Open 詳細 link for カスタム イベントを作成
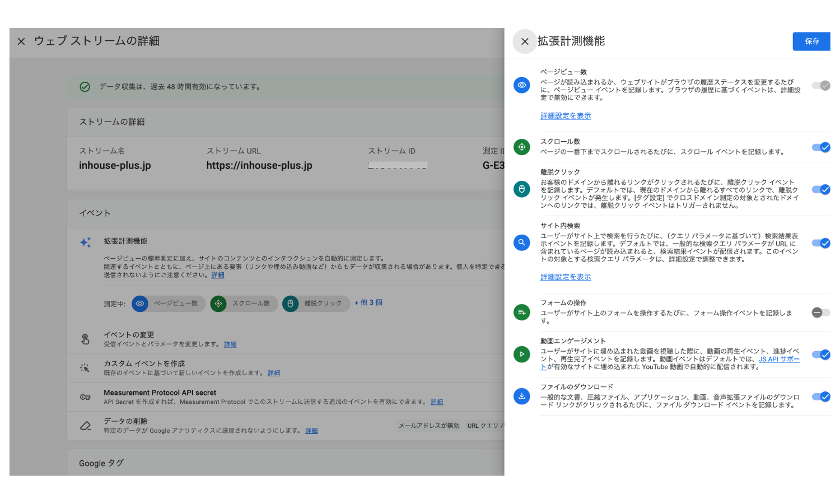840x504 pixels. click(x=274, y=373)
